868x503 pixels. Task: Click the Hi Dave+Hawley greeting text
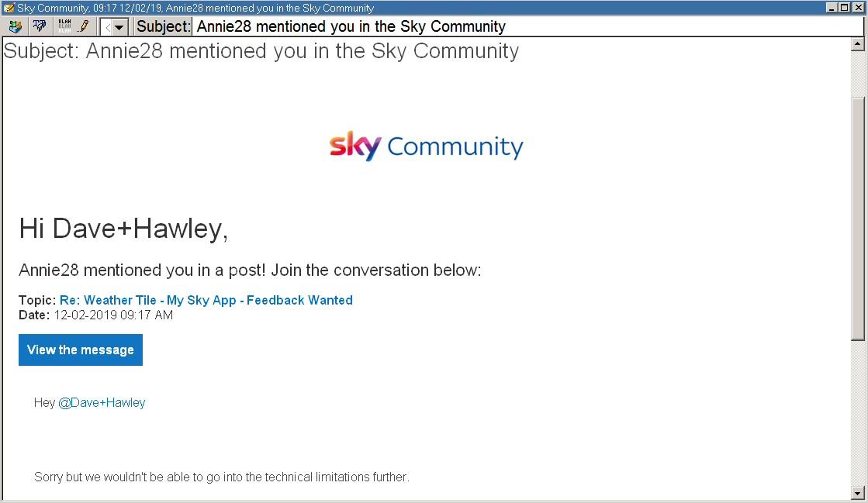pyautogui.click(x=123, y=229)
